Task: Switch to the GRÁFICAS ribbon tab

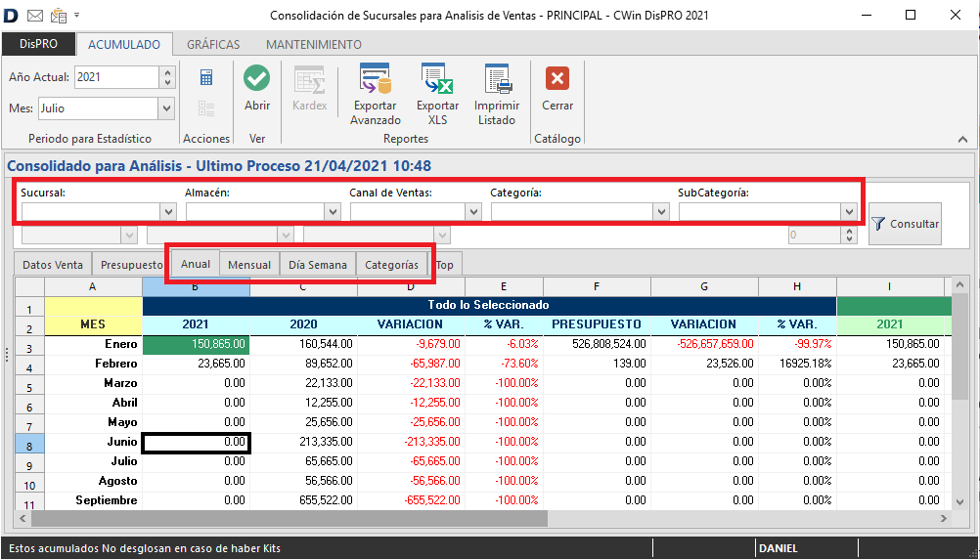Action: click(213, 44)
